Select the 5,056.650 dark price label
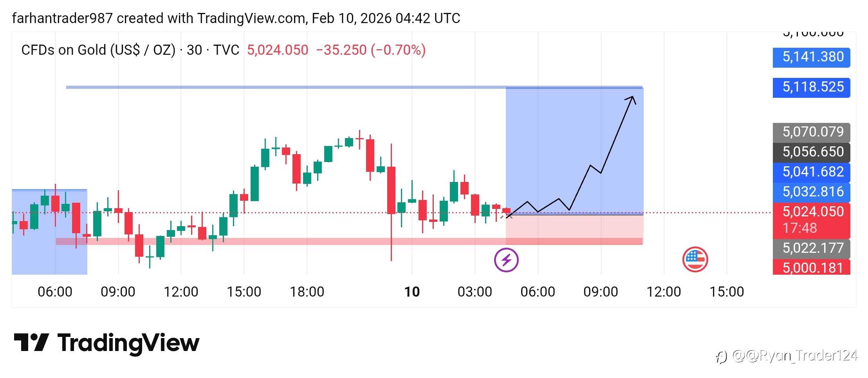The image size is (868, 378). coord(811,152)
